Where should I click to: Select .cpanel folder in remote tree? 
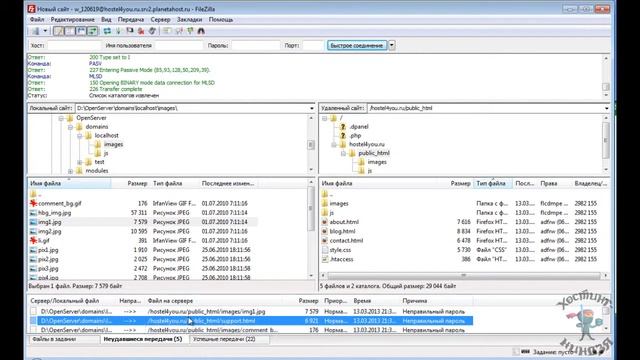coord(358,127)
